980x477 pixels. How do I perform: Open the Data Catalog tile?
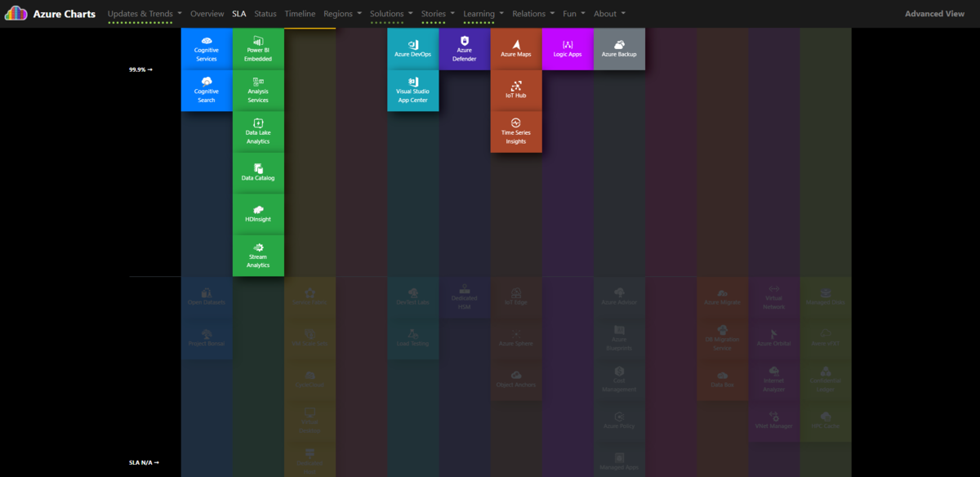(x=258, y=173)
